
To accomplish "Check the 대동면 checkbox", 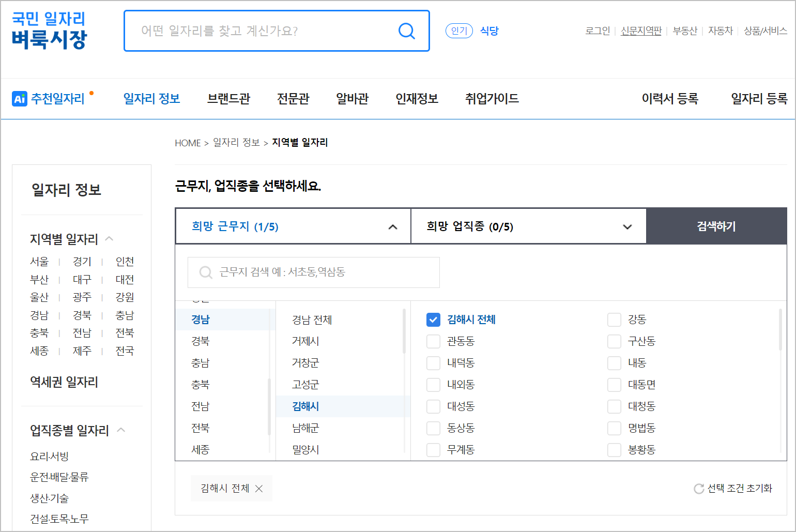I will tap(614, 385).
